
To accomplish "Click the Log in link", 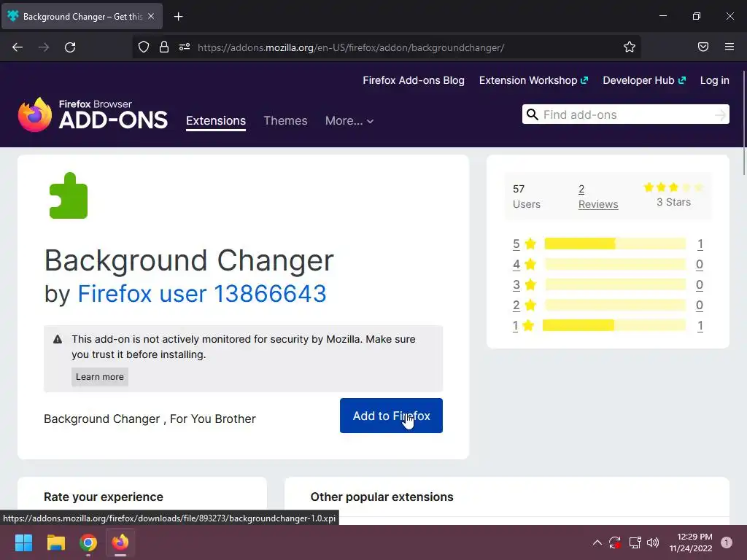I will click(x=714, y=80).
